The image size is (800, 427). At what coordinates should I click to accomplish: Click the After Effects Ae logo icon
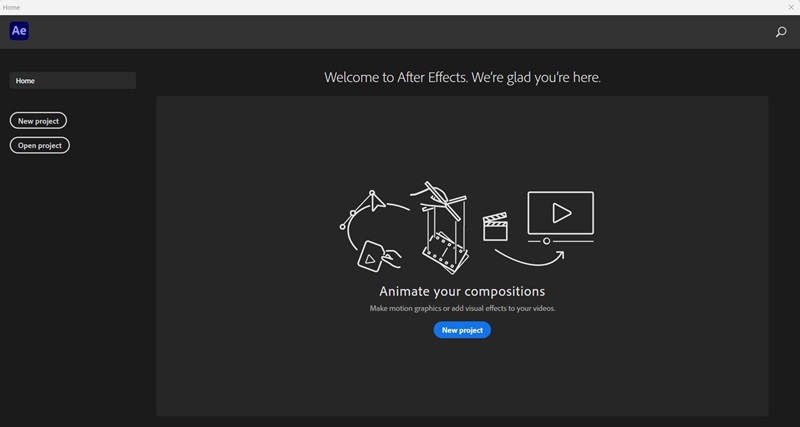19,31
